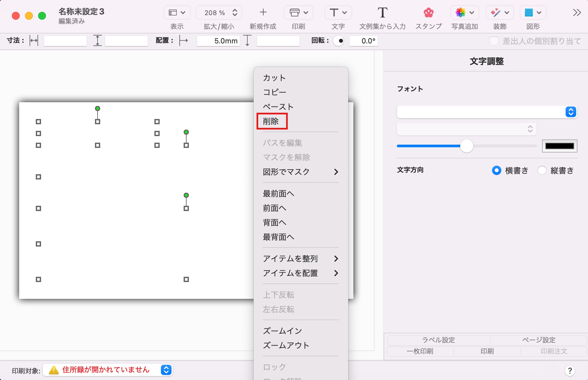Choose ペースト from context menu
The width and height of the screenshot is (588, 380).
pos(278,107)
